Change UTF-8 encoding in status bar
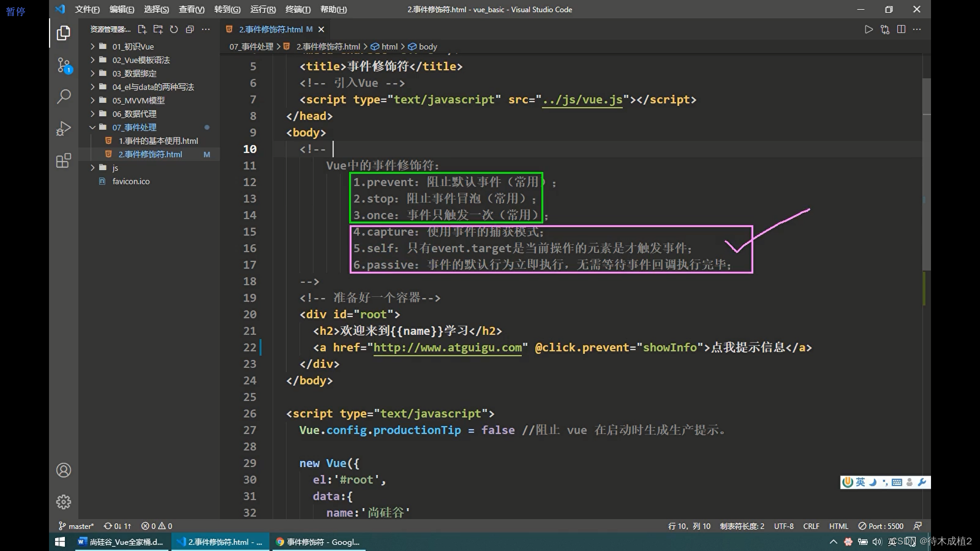 783,526
